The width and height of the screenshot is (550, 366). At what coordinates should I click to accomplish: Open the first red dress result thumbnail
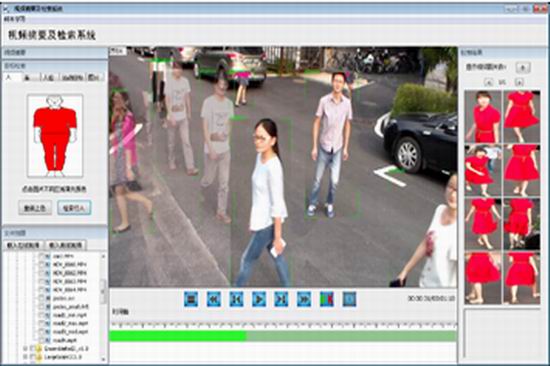click(483, 117)
